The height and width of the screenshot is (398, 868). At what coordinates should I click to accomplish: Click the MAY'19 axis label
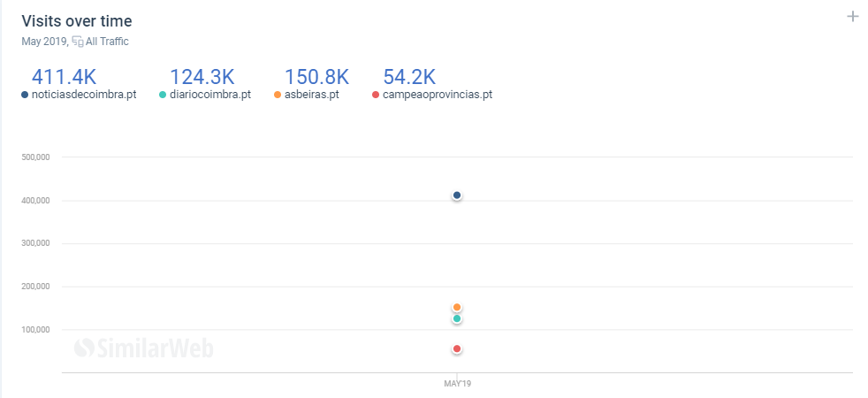tap(457, 383)
